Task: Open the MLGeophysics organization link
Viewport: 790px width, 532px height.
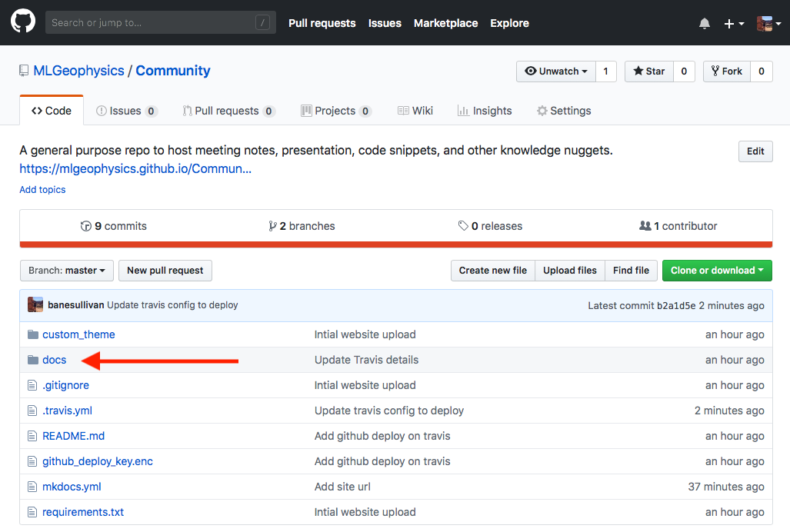Action: click(78, 71)
